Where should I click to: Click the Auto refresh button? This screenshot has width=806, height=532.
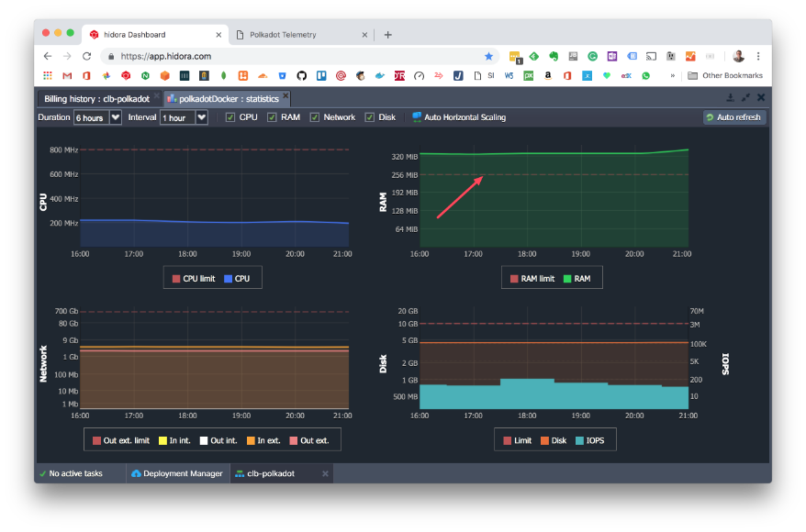733,117
